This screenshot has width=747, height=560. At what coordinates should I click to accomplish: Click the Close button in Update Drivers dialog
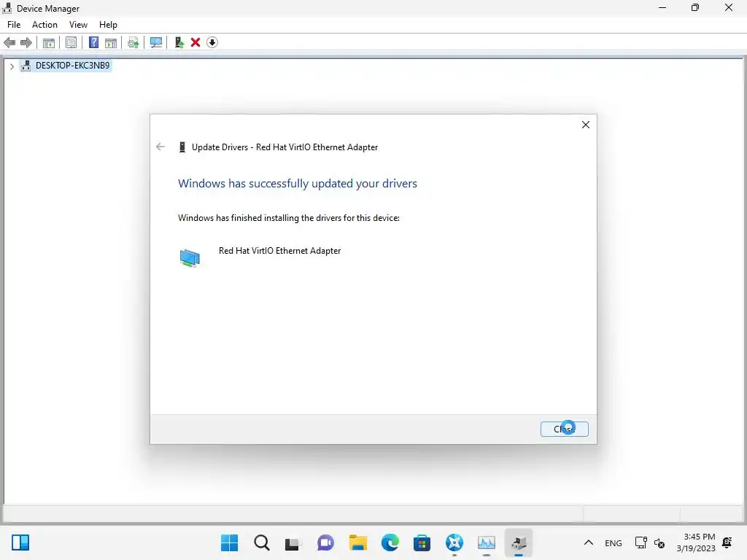(x=565, y=429)
